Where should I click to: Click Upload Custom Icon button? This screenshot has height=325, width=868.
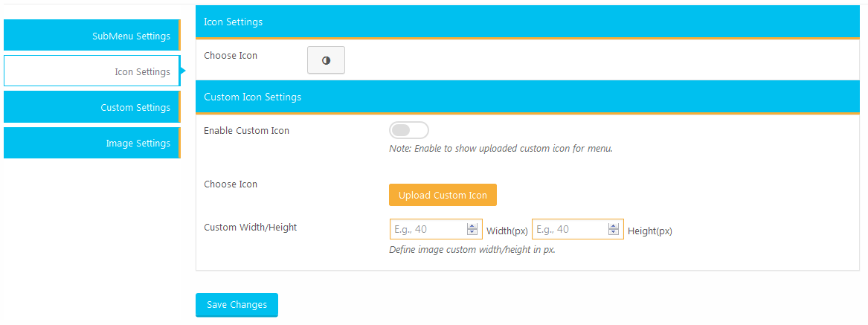(x=443, y=195)
